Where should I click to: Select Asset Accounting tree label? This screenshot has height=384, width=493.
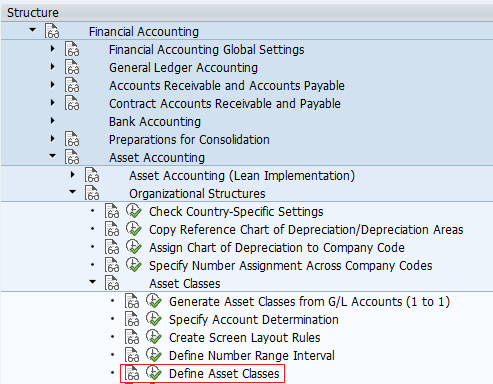(157, 158)
